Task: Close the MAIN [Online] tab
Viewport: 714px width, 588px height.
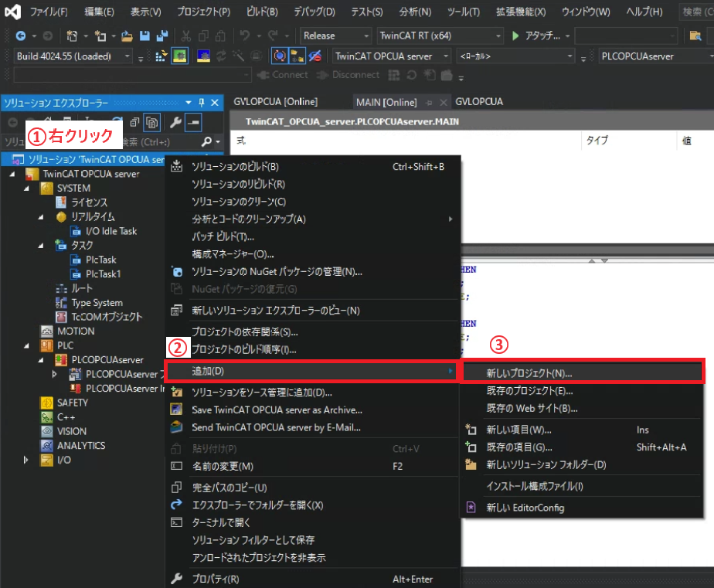Action: 444,103
